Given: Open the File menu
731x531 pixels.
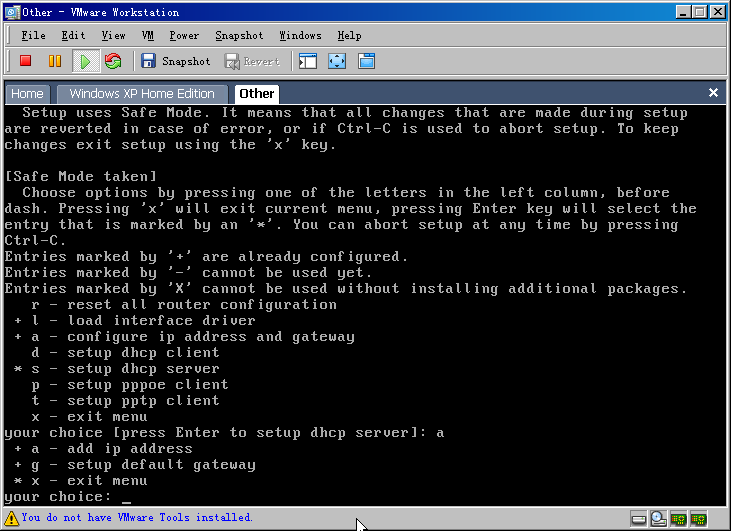Looking at the screenshot, I should 34,35.
